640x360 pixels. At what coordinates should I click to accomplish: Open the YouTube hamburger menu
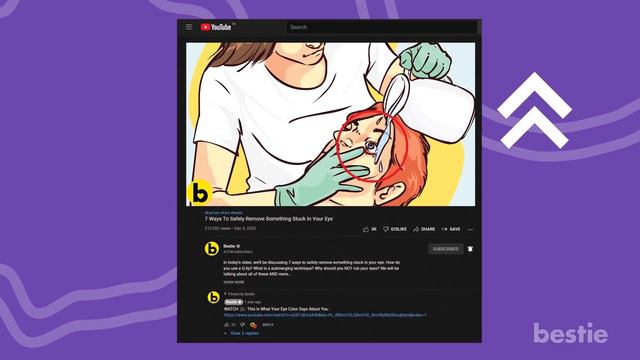[189, 27]
